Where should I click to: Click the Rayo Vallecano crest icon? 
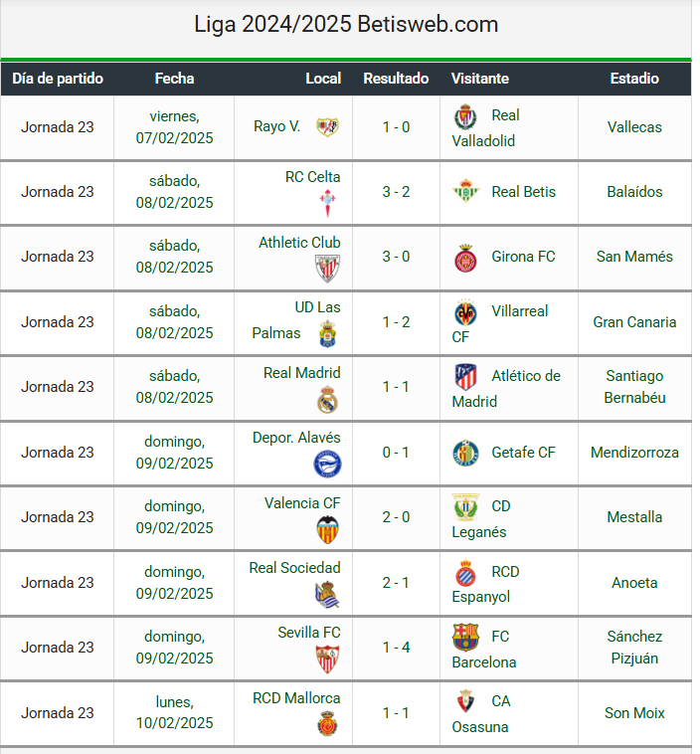click(327, 127)
